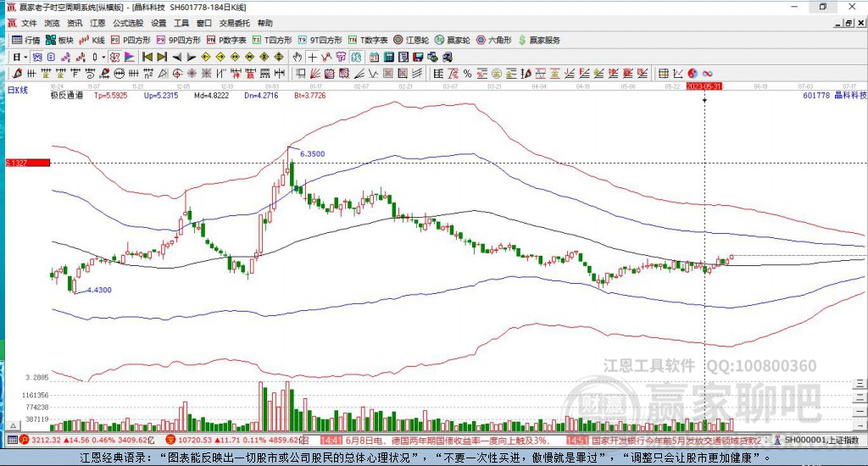The image size is (868, 466).
Task: Click the colored flag icon in toolbar
Action: (130, 57)
